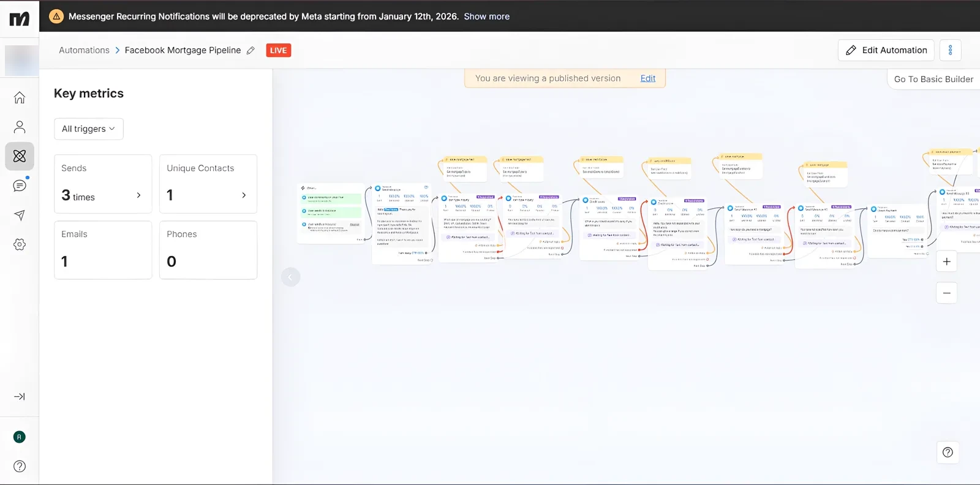The image size is (980, 485).
Task: Click the Key metrics heading
Action: [x=89, y=93]
